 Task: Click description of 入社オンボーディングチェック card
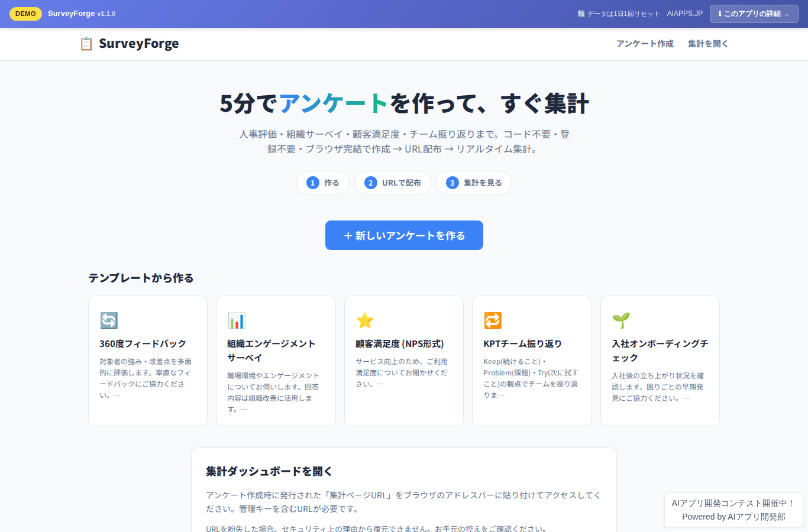pyautogui.click(x=658, y=387)
